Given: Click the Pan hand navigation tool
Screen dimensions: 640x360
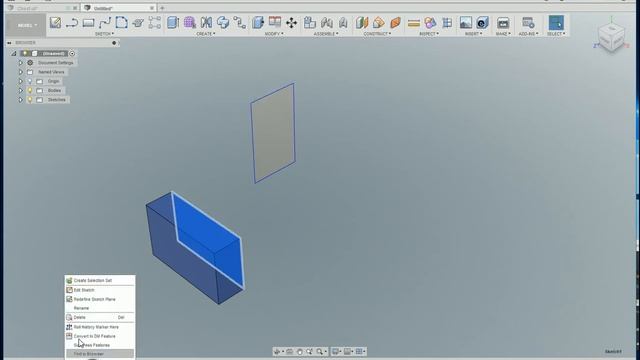Looking at the screenshot, I should [300, 351].
